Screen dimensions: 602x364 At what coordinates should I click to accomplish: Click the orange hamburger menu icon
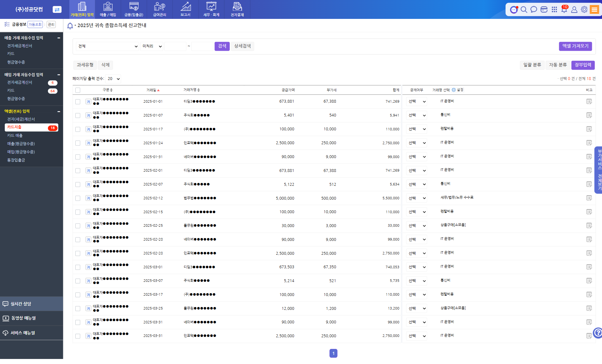[x=594, y=9]
